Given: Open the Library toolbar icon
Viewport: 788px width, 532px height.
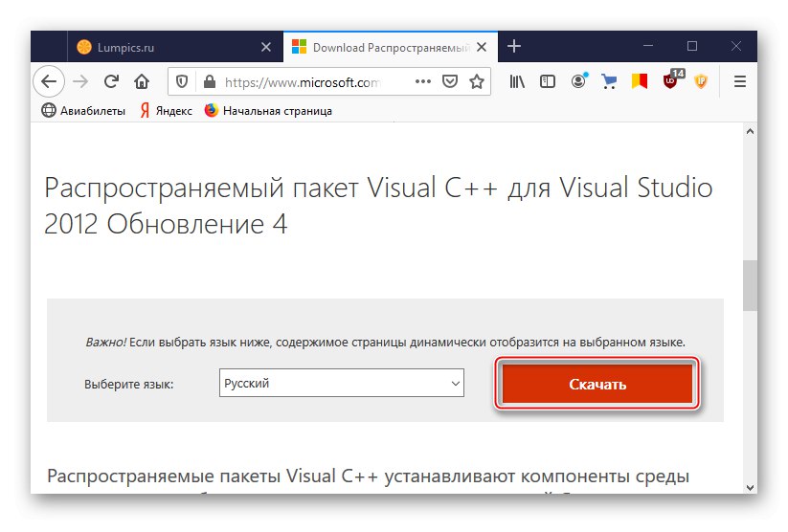Looking at the screenshot, I should point(517,81).
